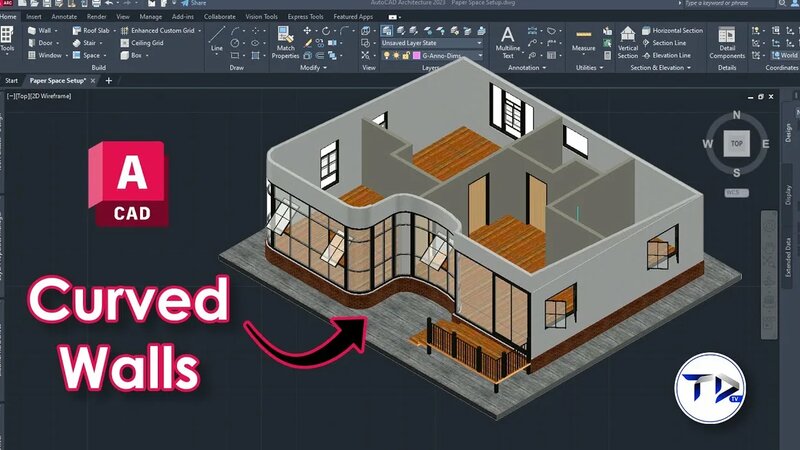
Task: Open the Express Tools ribbon tab
Action: tap(305, 17)
